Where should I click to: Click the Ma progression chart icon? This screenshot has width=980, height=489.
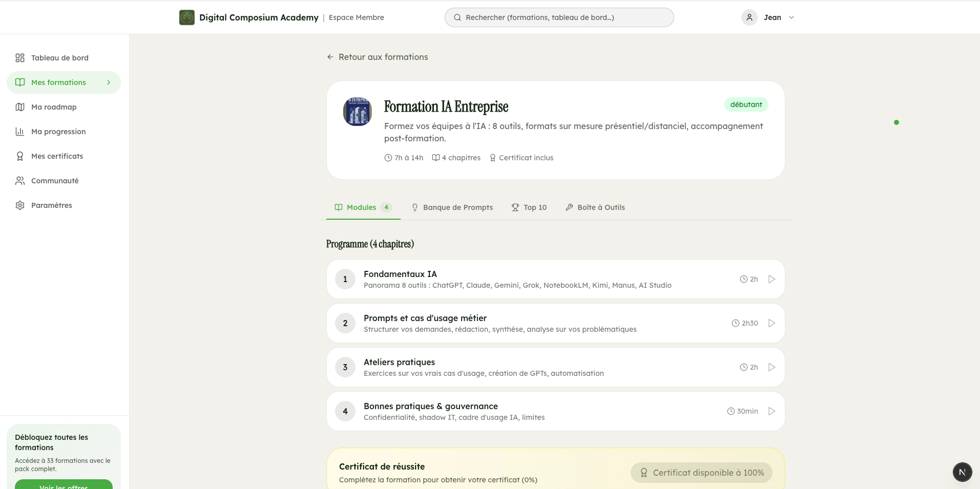point(19,132)
